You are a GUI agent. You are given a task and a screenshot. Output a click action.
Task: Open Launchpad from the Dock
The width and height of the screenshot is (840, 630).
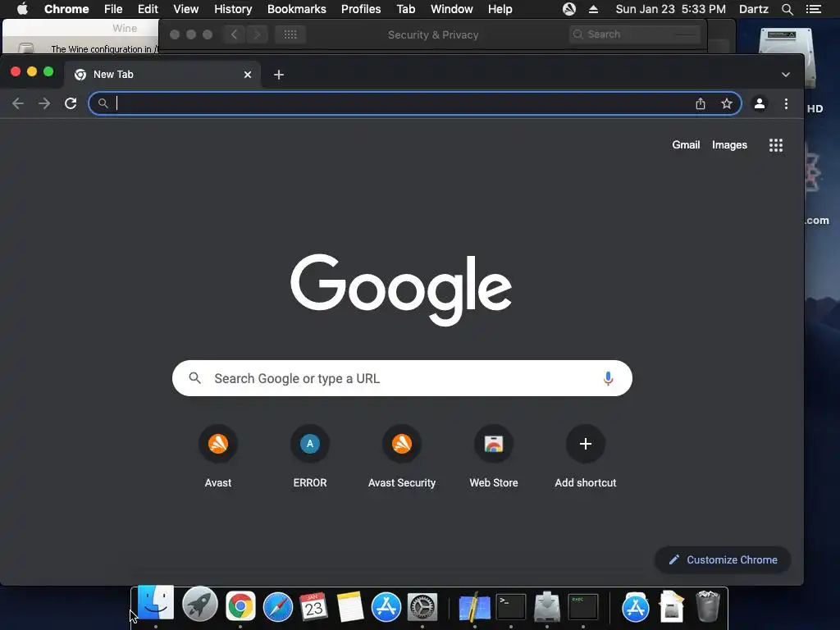(x=200, y=605)
